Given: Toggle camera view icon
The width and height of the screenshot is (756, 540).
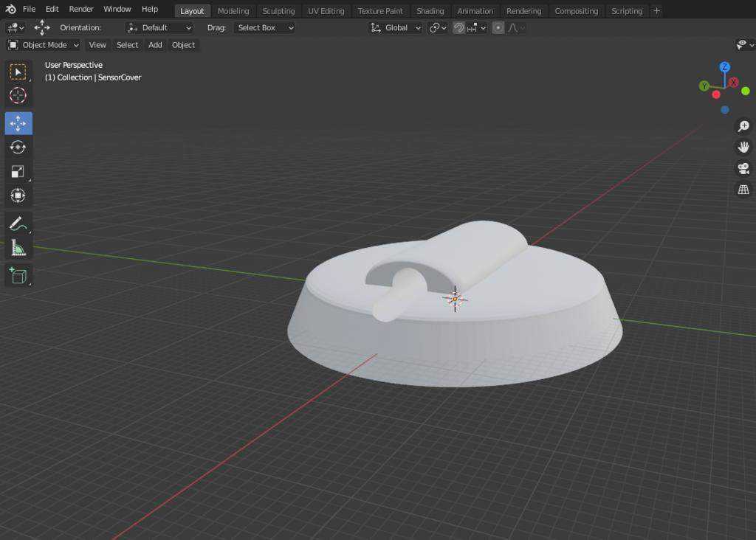Looking at the screenshot, I should [743, 169].
